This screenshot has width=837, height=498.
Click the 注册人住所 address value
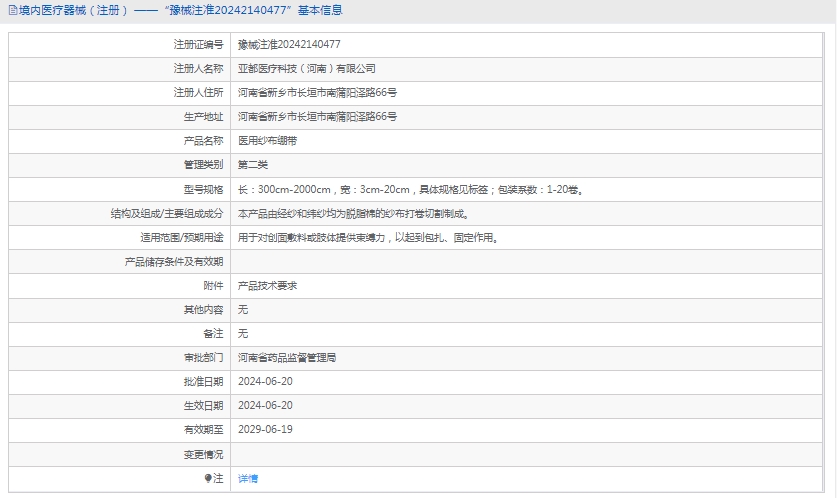[317, 93]
